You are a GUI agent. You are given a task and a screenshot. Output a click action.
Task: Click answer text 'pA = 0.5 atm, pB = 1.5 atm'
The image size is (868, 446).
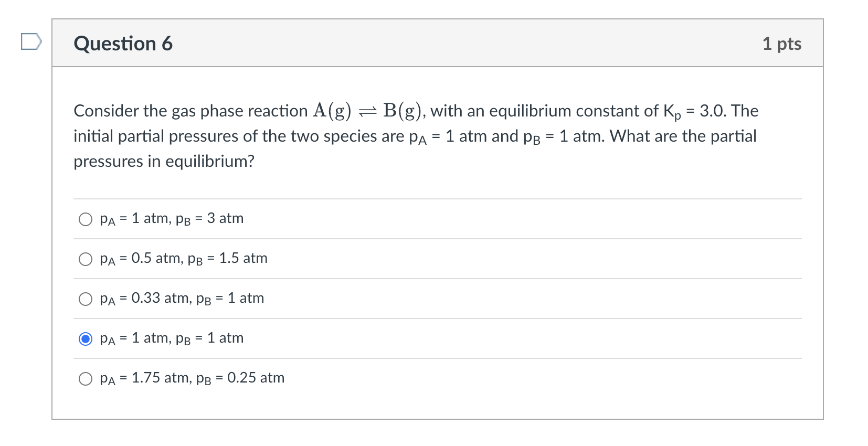(x=184, y=259)
